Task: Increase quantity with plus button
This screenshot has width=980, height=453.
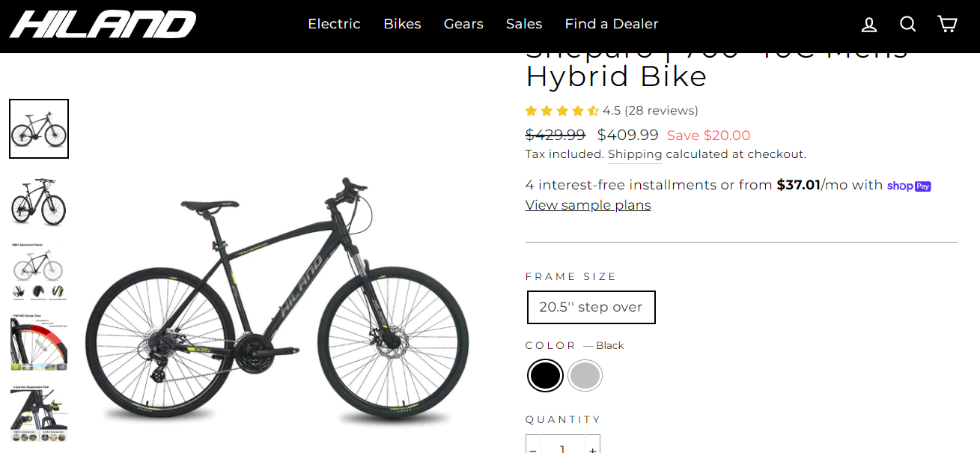Action: click(592, 449)
